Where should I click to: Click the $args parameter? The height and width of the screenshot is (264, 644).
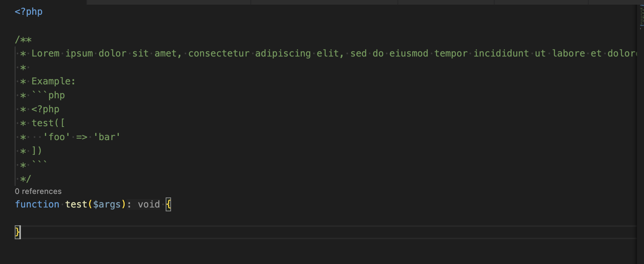click(107, 204)
